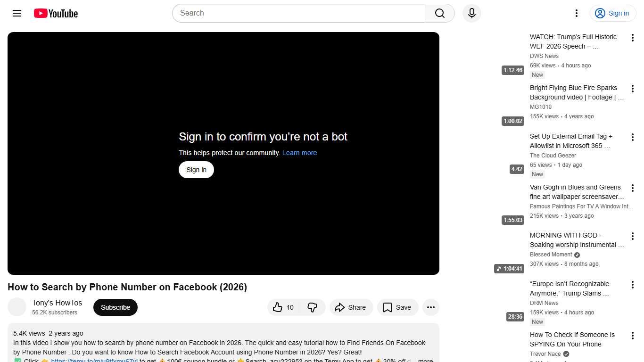Viewport: 644px width, 362px height.
Task: Open options for the MORNING WITH GOD video
Action: pos(632,236)
